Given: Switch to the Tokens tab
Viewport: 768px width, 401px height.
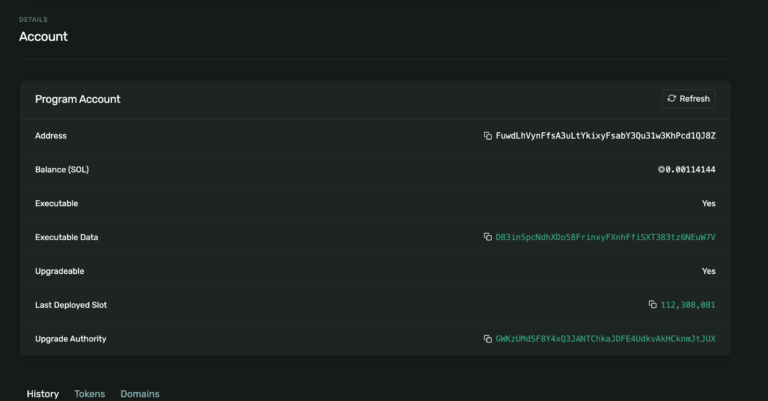Looking at the screenshot, I should (89, 394).
